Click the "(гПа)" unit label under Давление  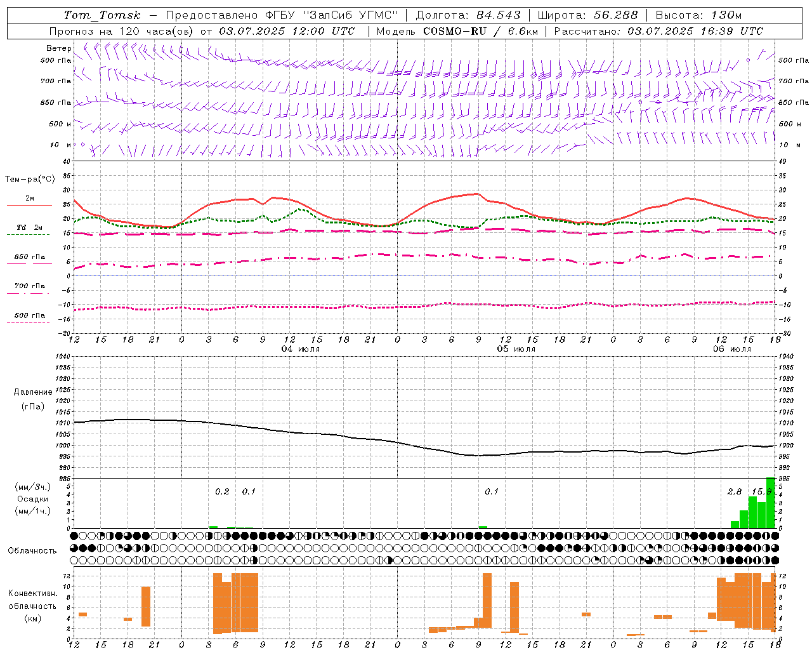tap(33, 407)
